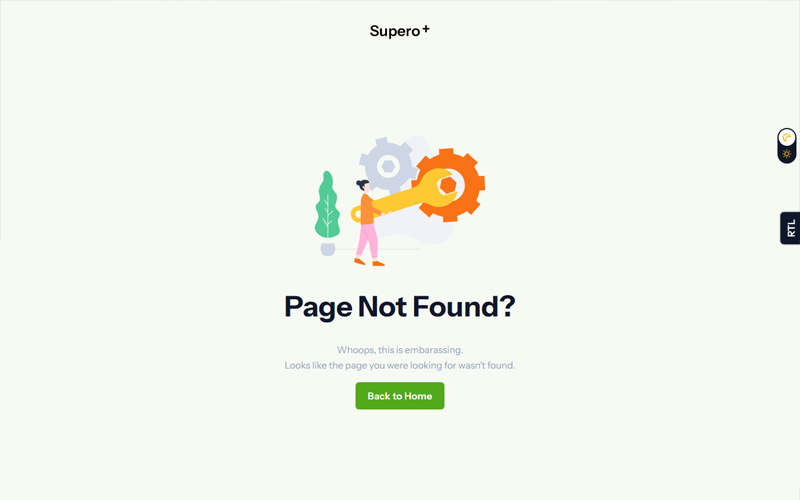Toggle the dark/light theme switch
The image size is (800, 500).
click(x=787, y=146)
